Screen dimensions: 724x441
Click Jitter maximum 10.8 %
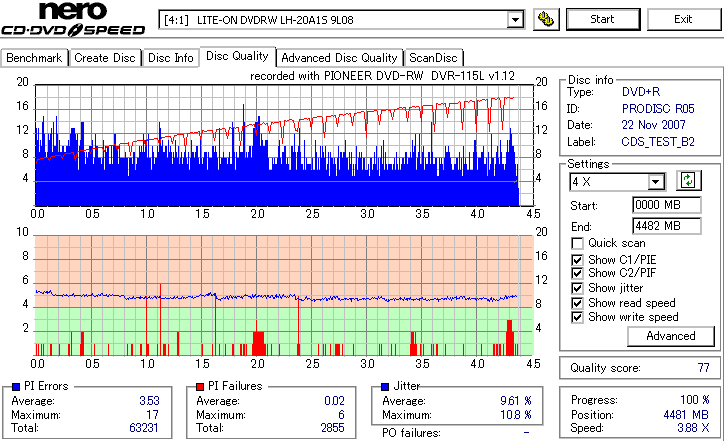tap(516, 415)
